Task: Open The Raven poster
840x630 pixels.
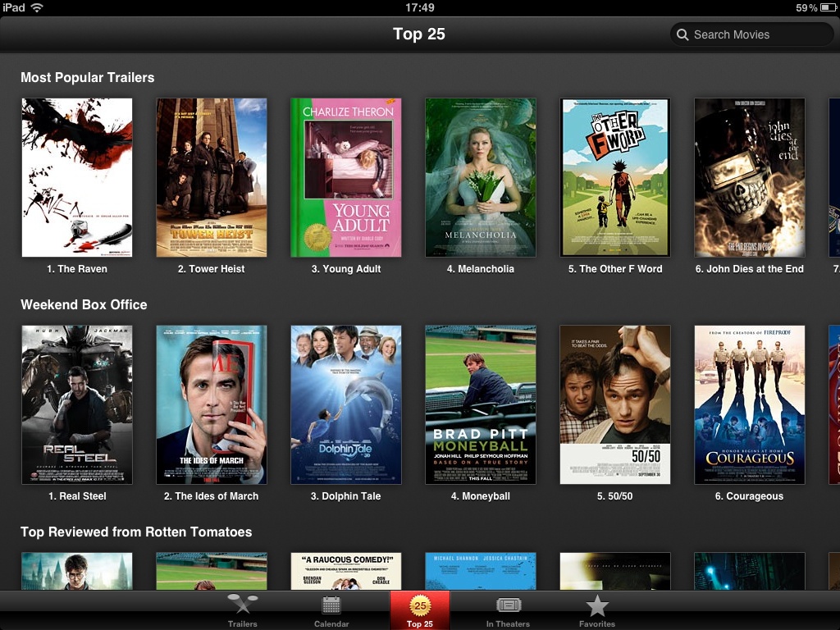Action: pos(77,177)
